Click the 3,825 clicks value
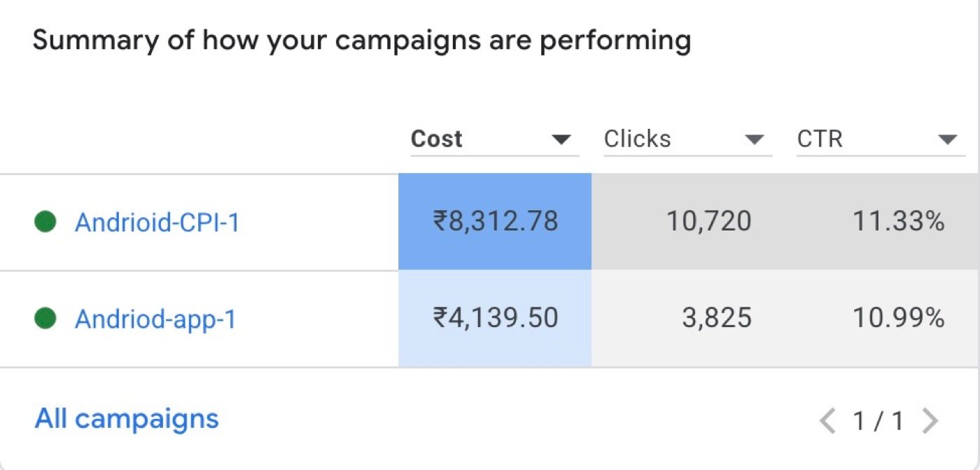980x470 pixels. pos(716,319)
